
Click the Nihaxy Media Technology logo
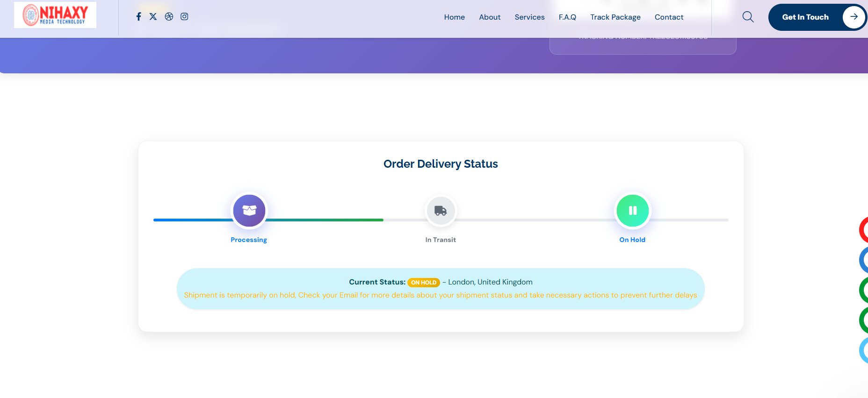[x=55, y=15]
